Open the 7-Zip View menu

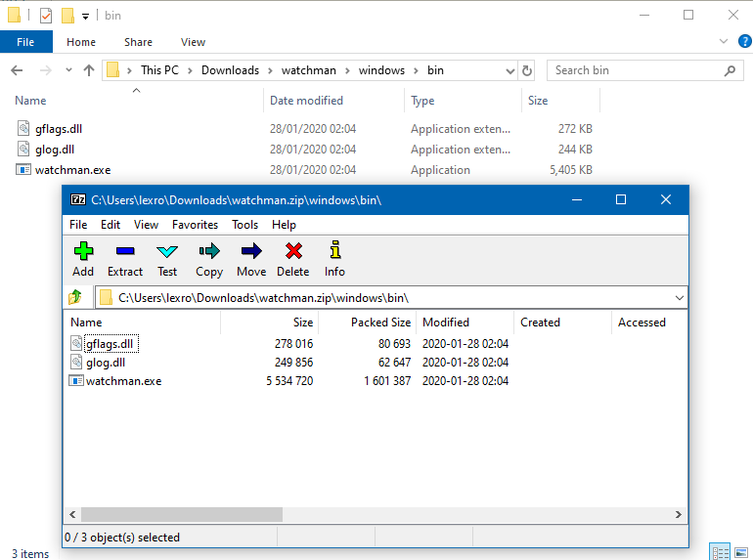coord(146,225)
